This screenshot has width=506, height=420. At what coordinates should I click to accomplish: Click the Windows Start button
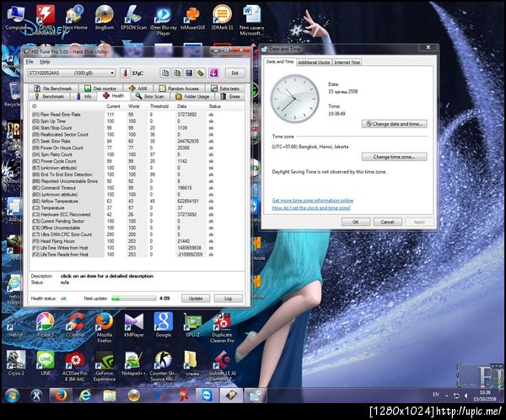[12, 396]
